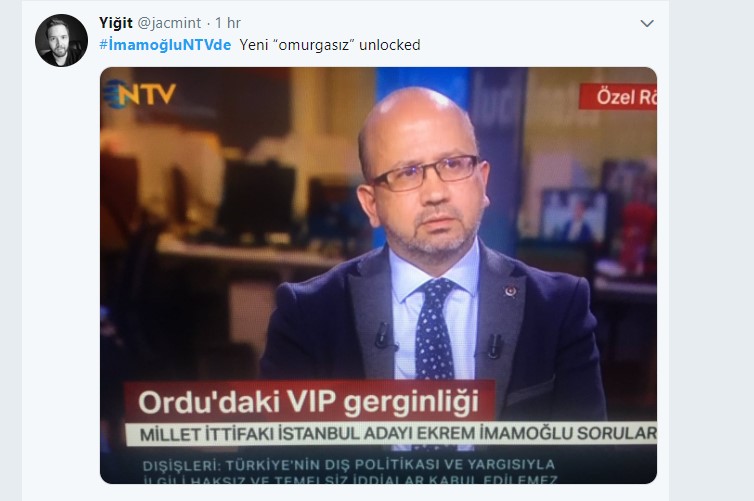754x501 pixels.
Task: Click the word "unlocked" in tweet
Action: (x=390, y=45)
